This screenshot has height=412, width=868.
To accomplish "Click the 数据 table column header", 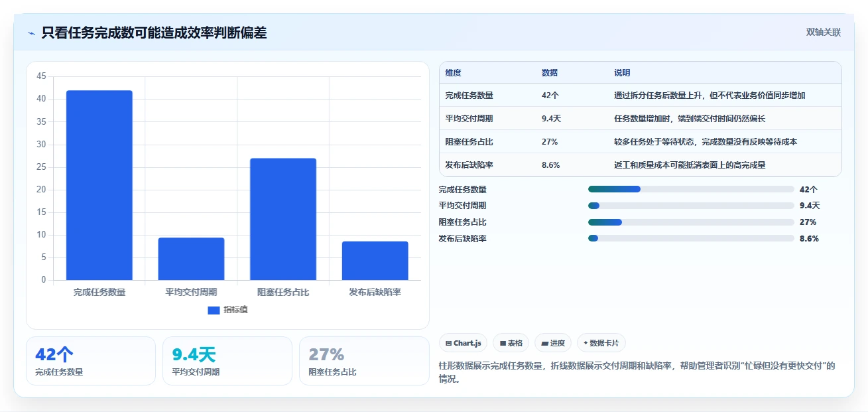I will 550,73.
